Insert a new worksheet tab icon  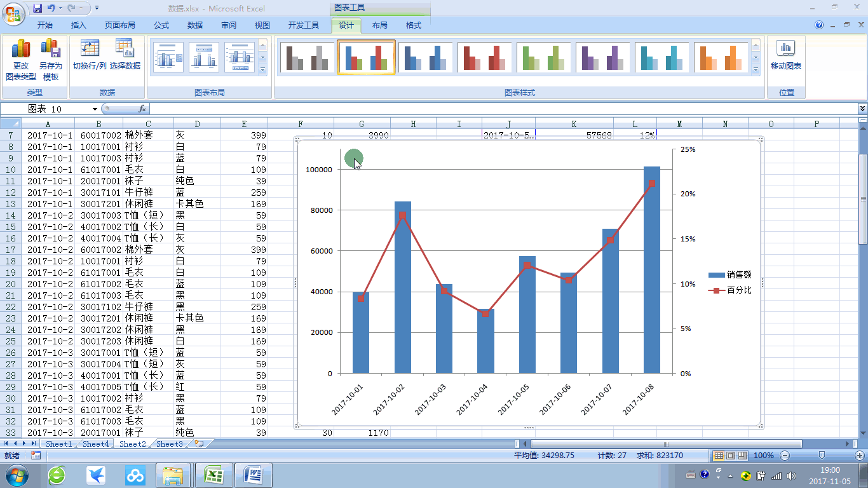(199, 444)
